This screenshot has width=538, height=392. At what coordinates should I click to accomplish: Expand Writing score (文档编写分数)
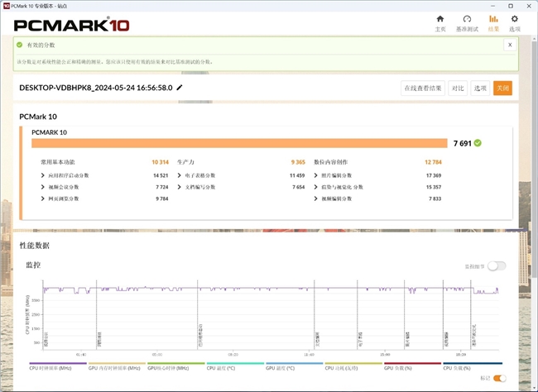tap(179, 187)
